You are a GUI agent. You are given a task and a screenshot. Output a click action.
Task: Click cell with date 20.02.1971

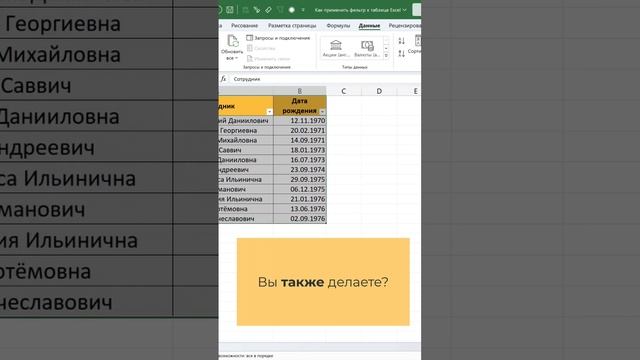click(300, 130)
